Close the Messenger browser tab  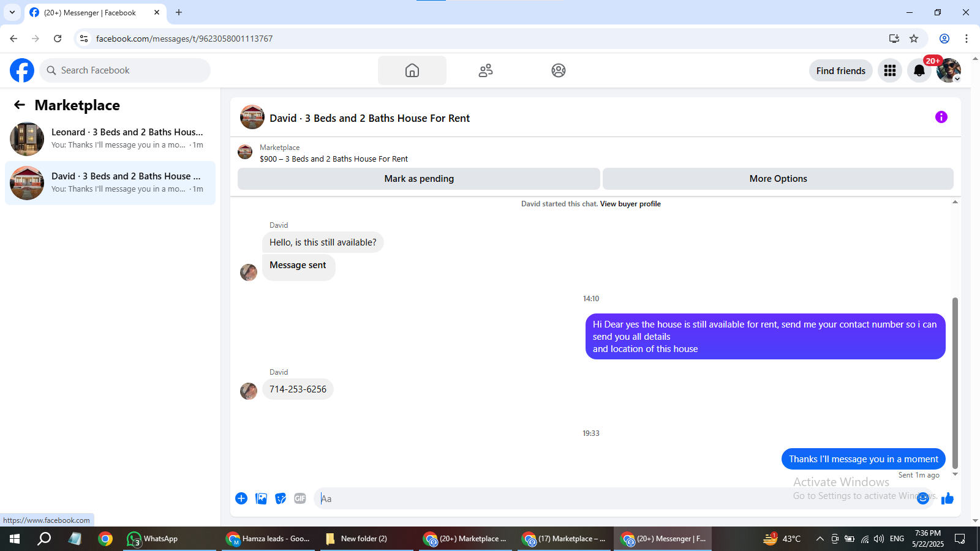[157, 12]
